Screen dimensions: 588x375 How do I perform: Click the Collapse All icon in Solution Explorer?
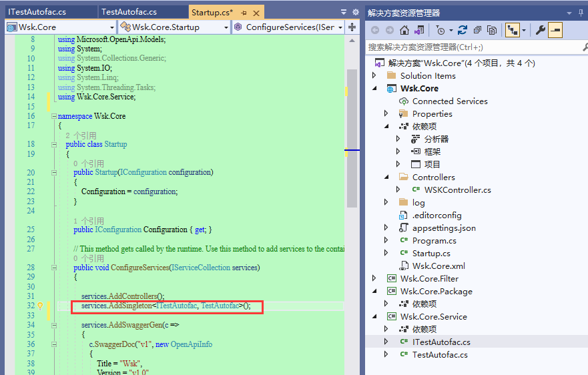click(x=477, y=30)
